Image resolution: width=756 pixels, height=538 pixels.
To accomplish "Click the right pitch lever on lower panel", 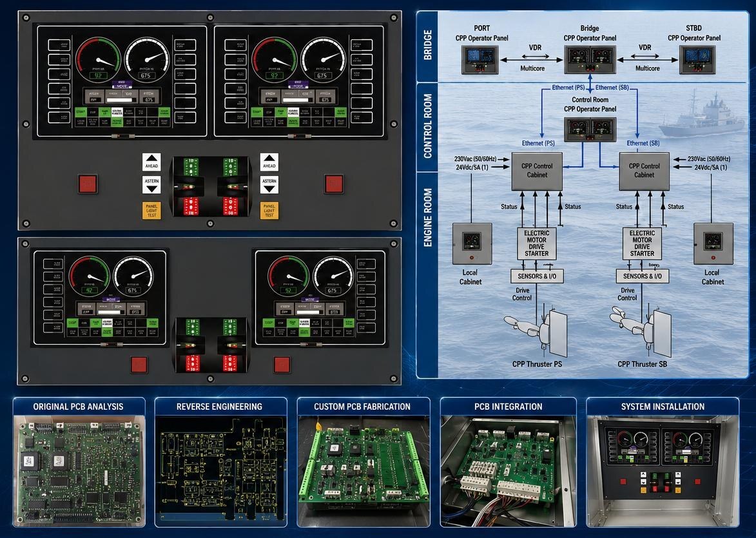I will tap(231, 345).
